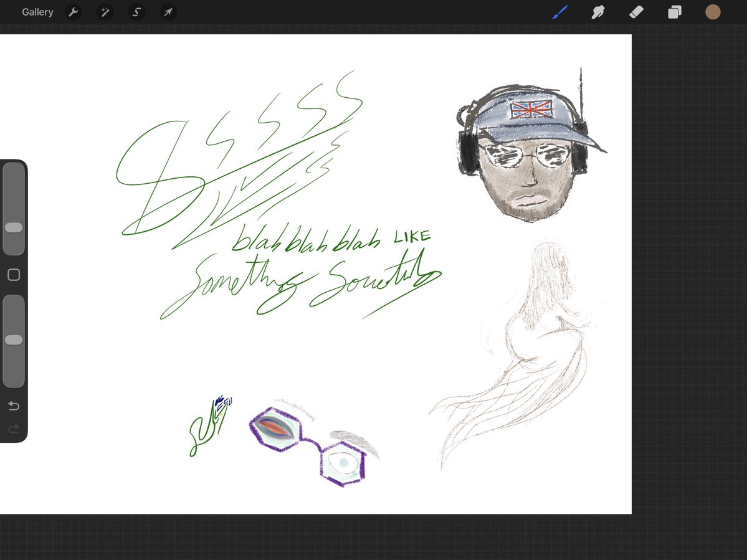Image resolution: width=747 pixels, height=560 pixels.
Task: Click the brush opacity slider handle
Action: (14, 339)
